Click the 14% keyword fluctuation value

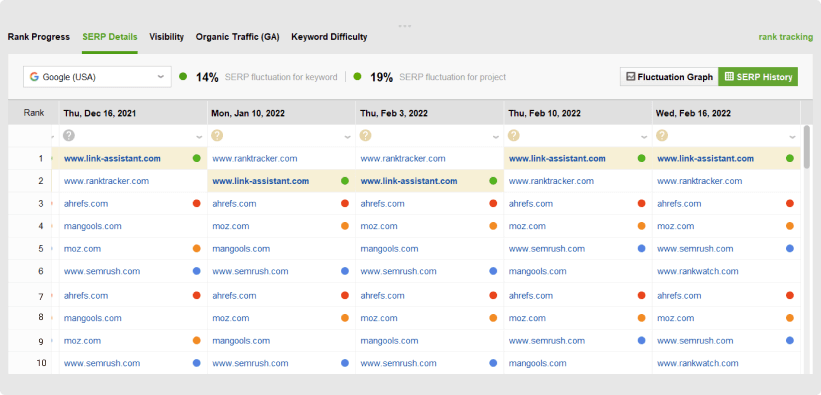[207, 77]
